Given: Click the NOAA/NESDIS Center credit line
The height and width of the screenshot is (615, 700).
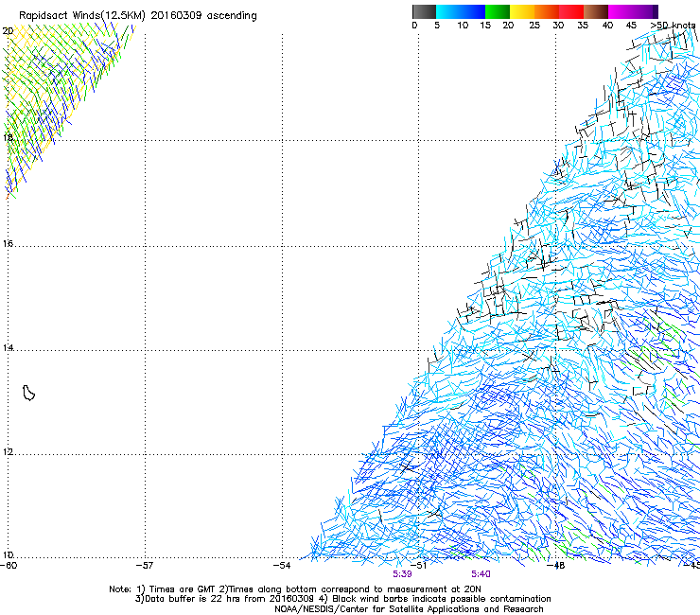Looking at the screenshot, I should pos(409,609).
